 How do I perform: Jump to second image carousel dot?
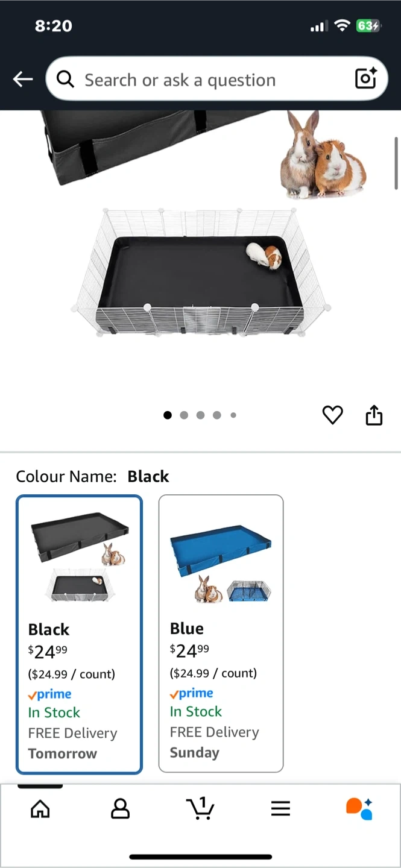[184, 415]
